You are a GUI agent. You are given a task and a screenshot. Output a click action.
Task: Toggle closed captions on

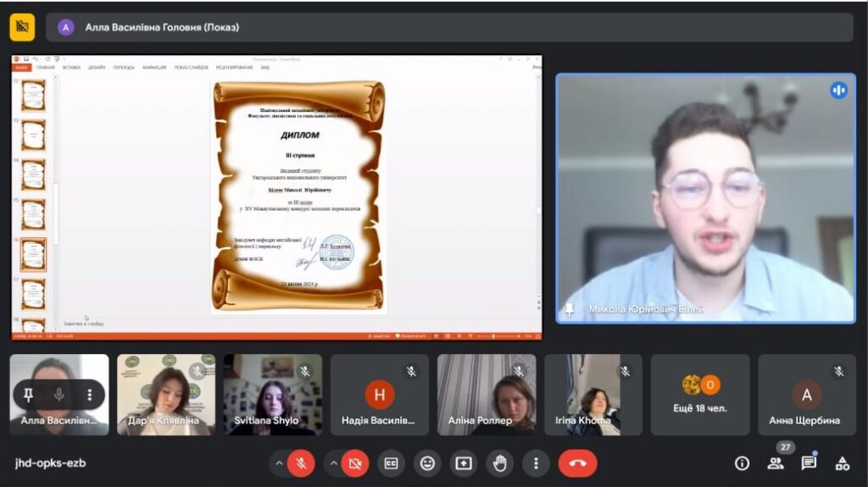coord(391,463)
